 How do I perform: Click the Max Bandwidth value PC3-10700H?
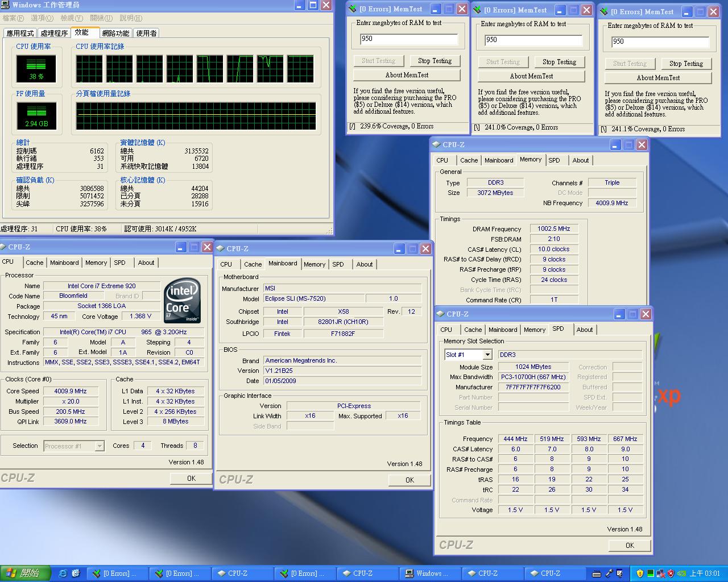click(533, 377)
